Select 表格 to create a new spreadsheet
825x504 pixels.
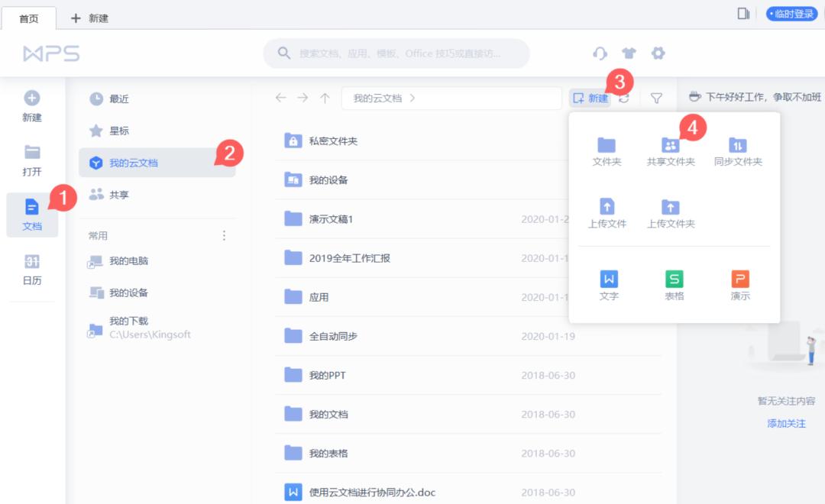(x=675, y=284)
